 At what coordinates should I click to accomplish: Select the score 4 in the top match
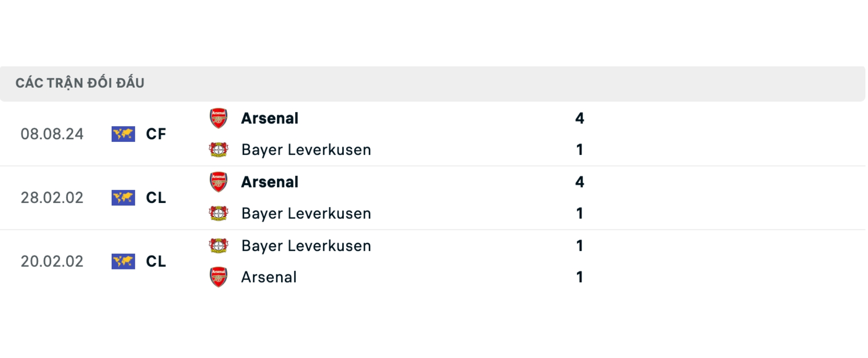point(580,118)
